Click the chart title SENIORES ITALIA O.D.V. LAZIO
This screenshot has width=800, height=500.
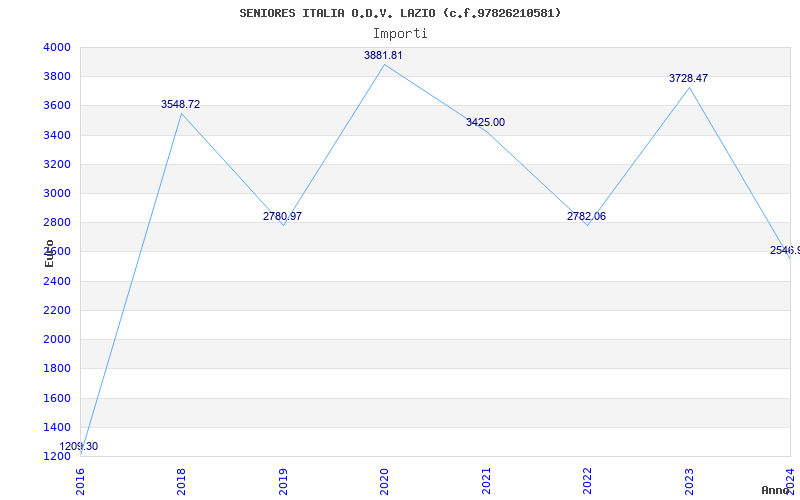pos(400,13)
